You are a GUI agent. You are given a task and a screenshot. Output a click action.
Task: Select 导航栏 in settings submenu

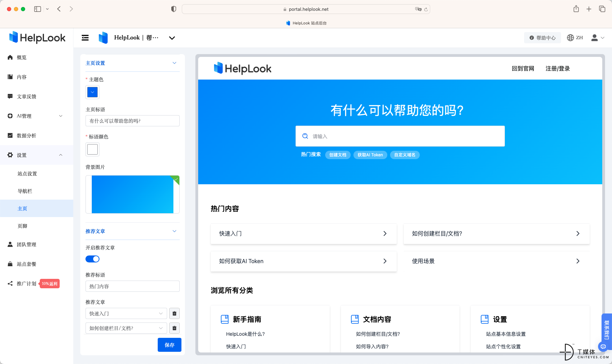25,191
